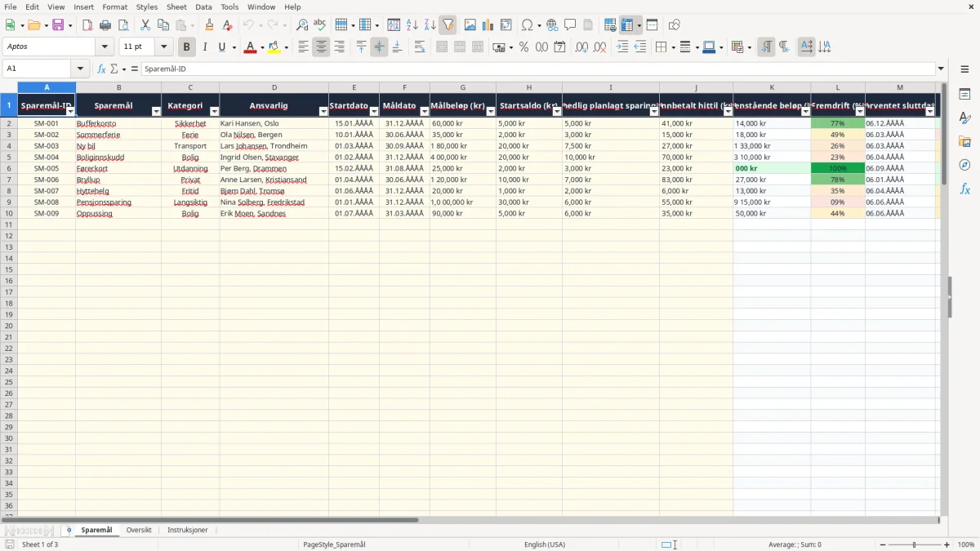This screenshot has width=980, height=551.
Task: Click column D header to select it
Action: (274, 87)
